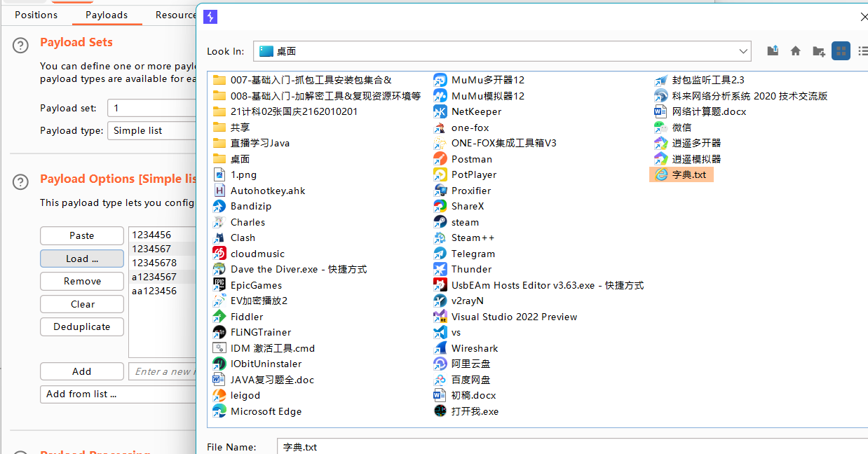The height and width of the screenshot is (454, 868).
Task: Select the IDM 激活工具.cmd file
Action: (264, 348)
